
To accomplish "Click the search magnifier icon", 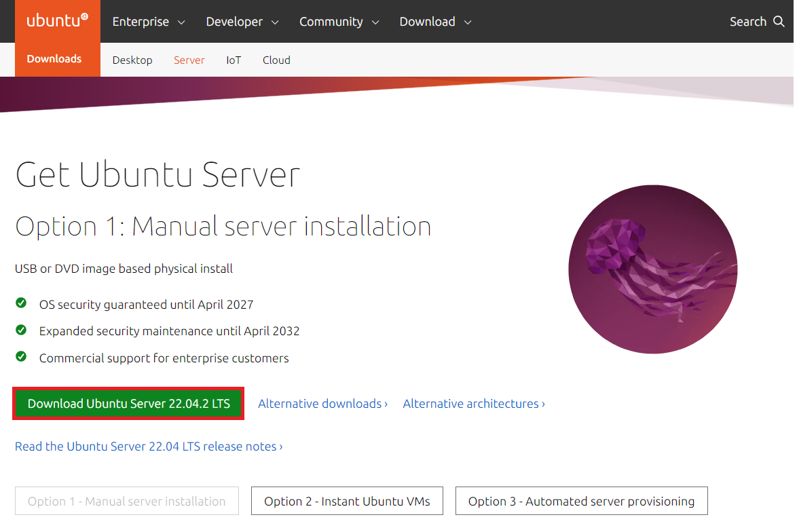I will click(x=779, y=22).
